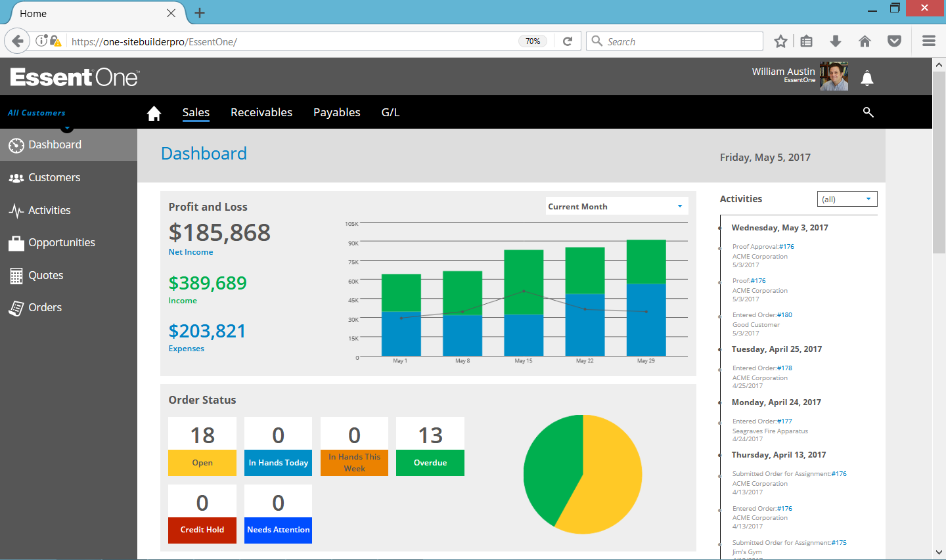
Task: Open Proof Approval #176 link
Action: click(x=786, y=247)
